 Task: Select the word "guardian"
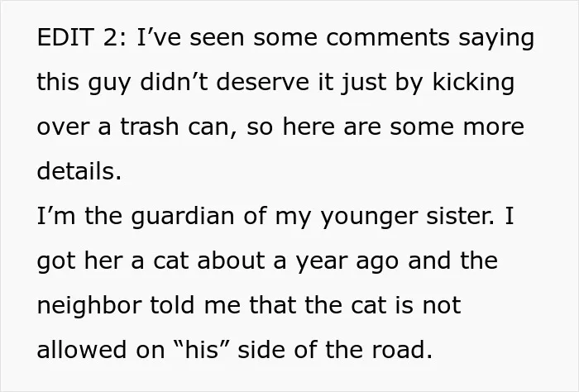coord(183,217)
